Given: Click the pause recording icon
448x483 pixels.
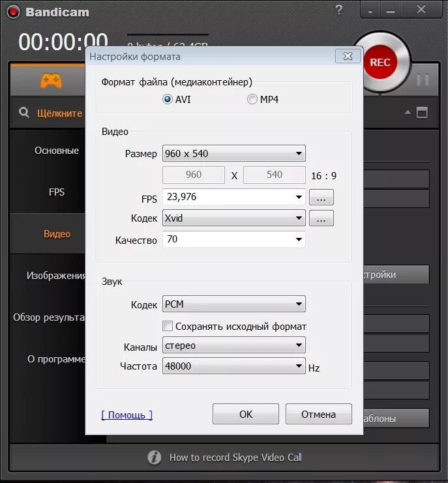Looking at the screenshot, I should coord(423,80).
